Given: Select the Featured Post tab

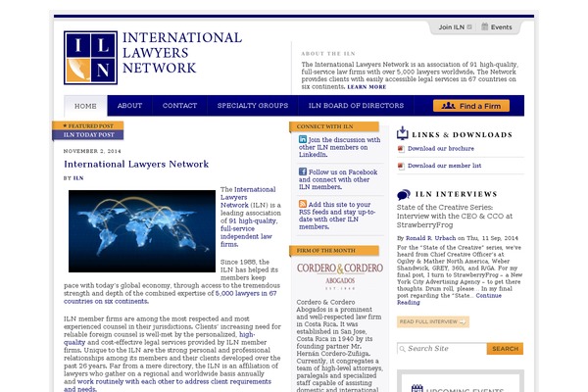Looking at the screenshot, I should (x=88, y=126).
